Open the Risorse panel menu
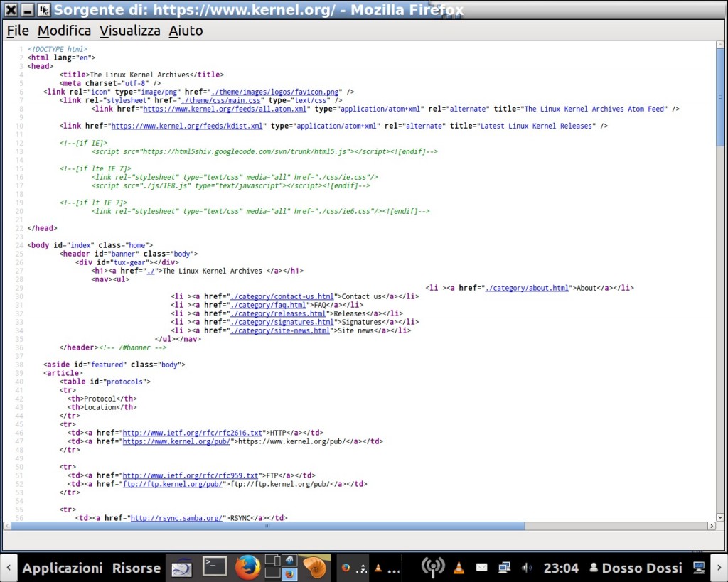Viewport: 728px width, 582px height. click(x=136, y=568)
